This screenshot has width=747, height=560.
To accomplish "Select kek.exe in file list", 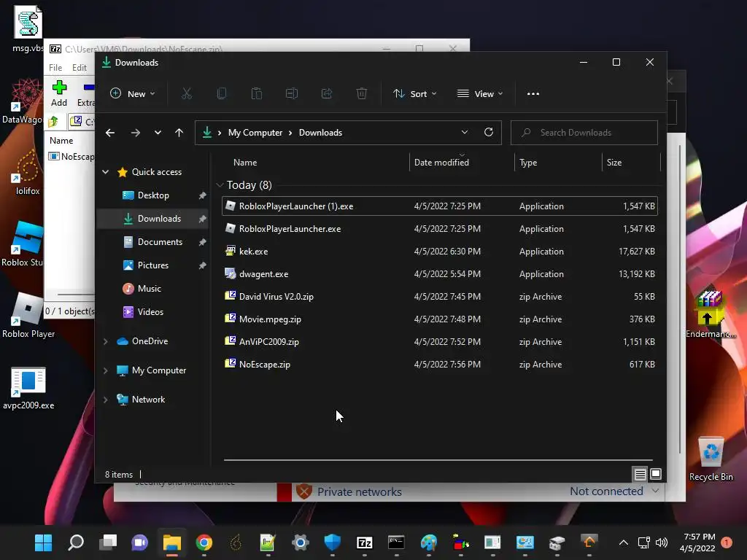I will pos(439,252).
